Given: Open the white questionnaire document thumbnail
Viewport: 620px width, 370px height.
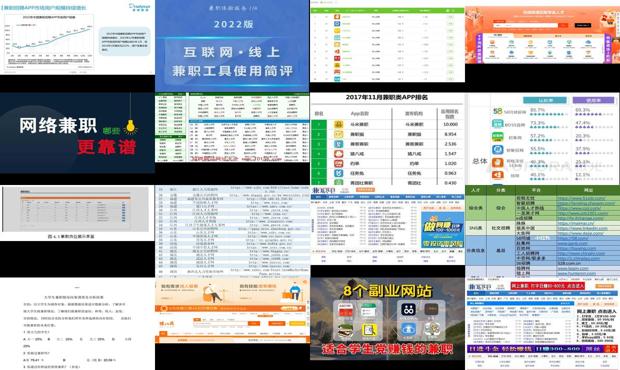Looking at the screenshot, I should tap(77, 324).
